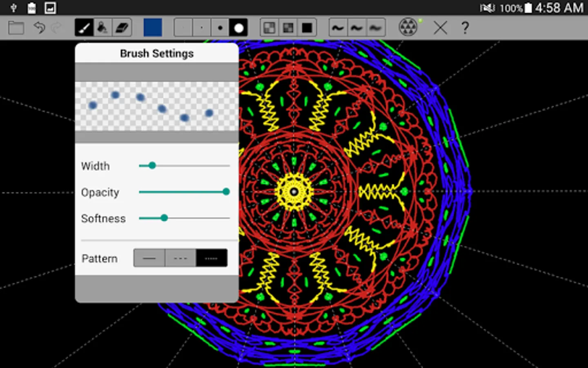Select the eraser tool
This screenshot has height=368, width=588.
(122, 28)
